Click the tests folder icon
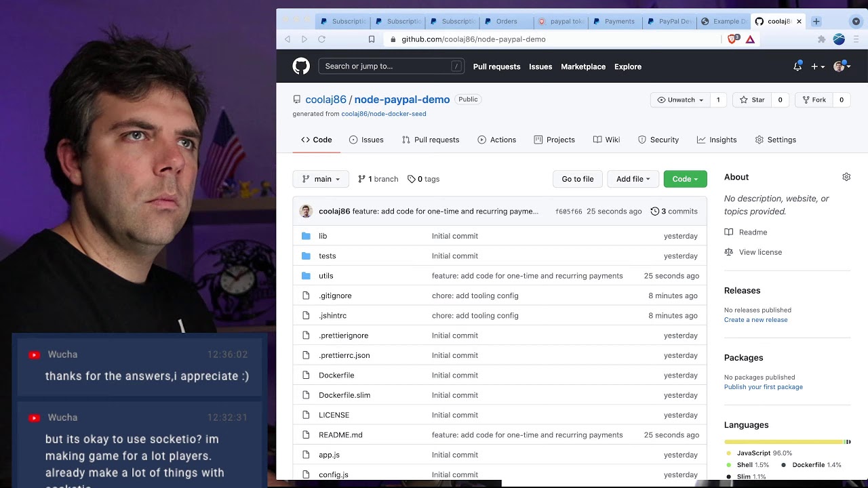The width and height of the screenshot is (868, 488). (306, 256)
